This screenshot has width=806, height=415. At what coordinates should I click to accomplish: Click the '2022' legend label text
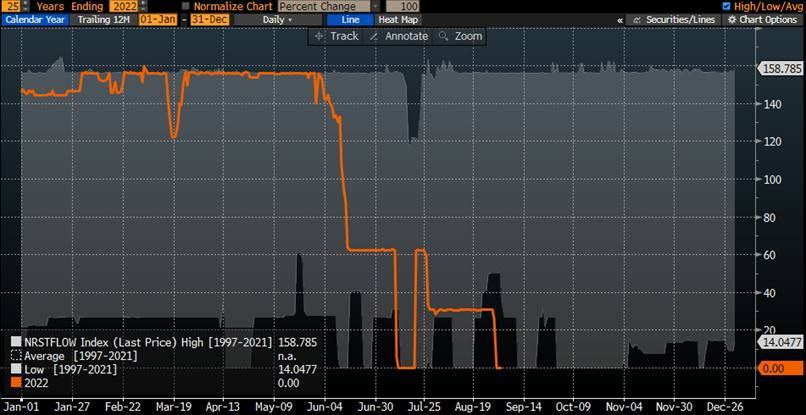[x=36, y=383]
